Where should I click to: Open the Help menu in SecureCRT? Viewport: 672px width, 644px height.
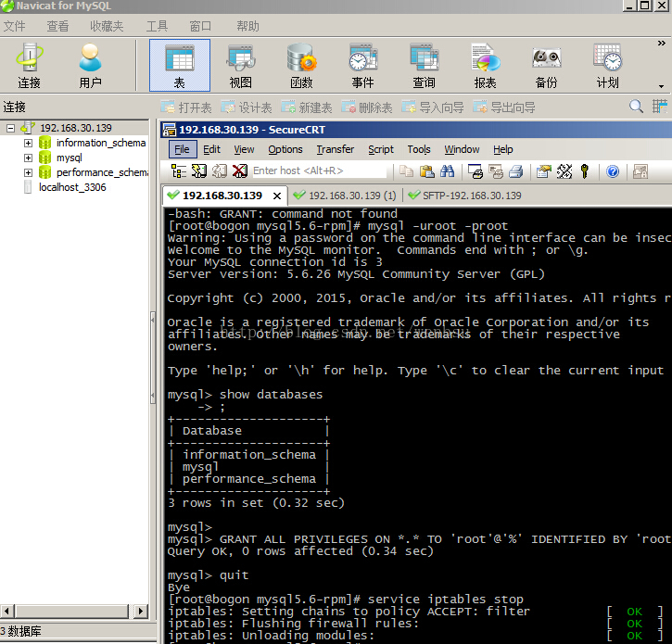[502, 149]
